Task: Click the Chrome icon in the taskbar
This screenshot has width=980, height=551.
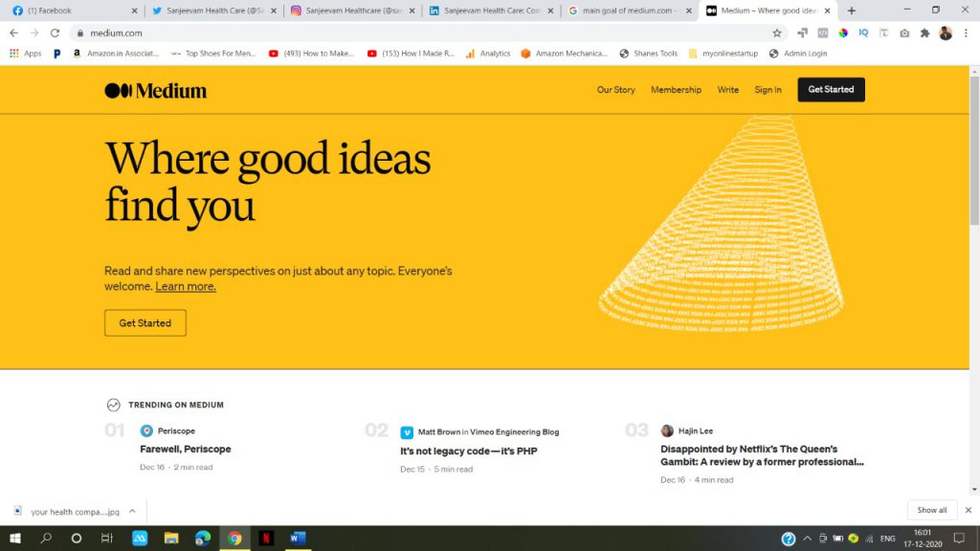Action: [235, 538]
